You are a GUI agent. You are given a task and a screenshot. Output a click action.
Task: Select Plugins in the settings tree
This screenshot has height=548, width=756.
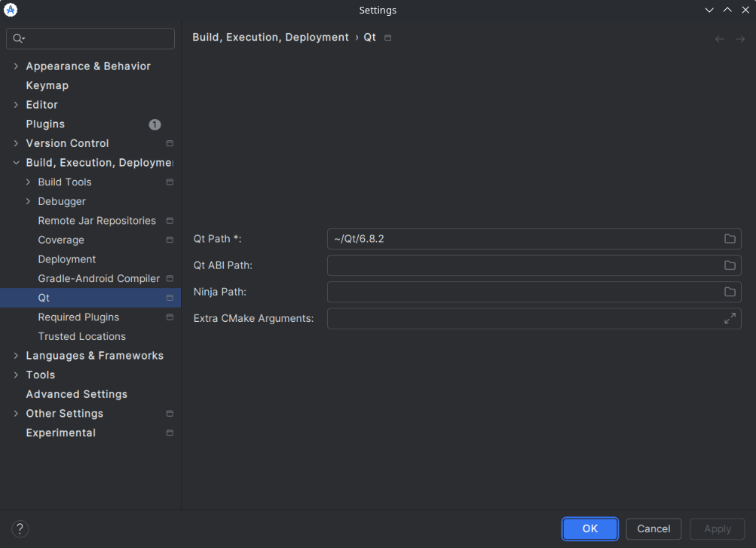[45, 124]
